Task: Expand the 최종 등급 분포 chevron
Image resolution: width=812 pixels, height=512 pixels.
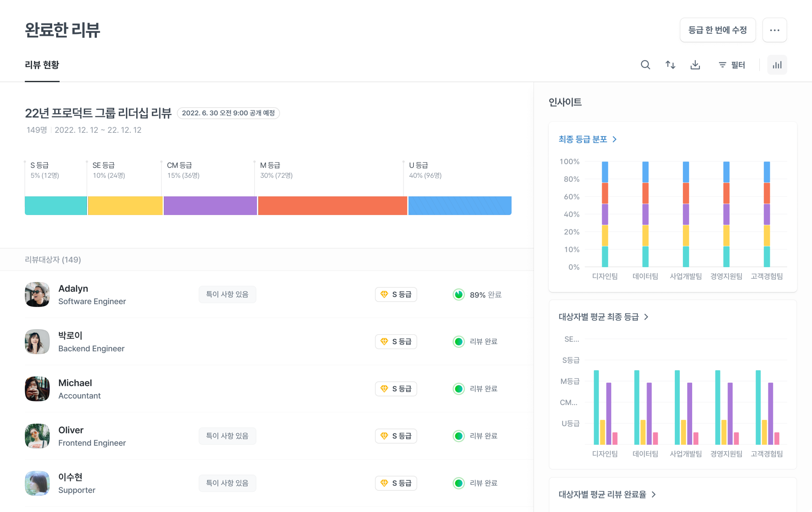Action: (614, 139)
